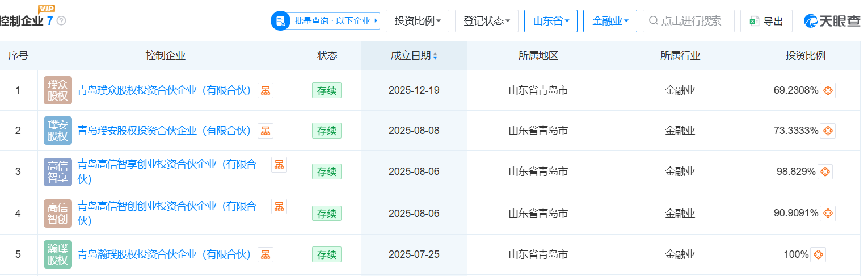The image size is (868, 276).
Task: Click the investment chain icon beside 98.829%
Action: click(x=825, y=172)
